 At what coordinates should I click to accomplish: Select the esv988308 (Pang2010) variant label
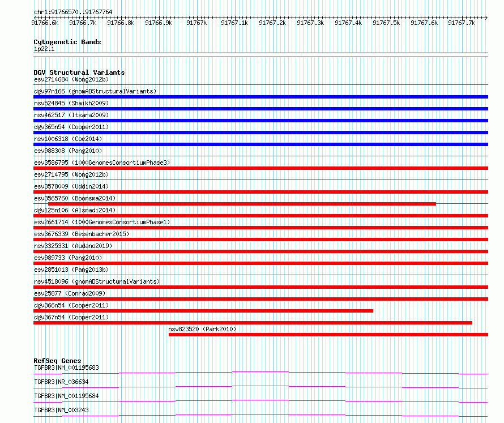click(68, 151)
